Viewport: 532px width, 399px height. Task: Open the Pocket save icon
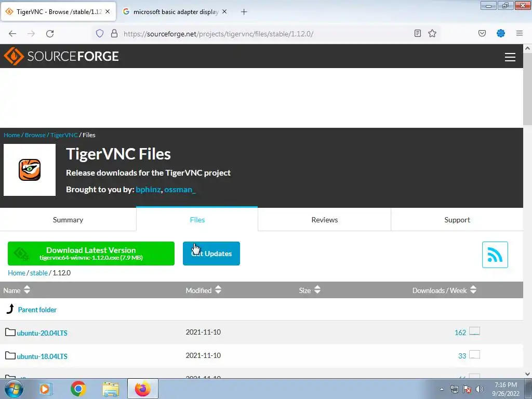pyautogui.click(x=482, y=33)
